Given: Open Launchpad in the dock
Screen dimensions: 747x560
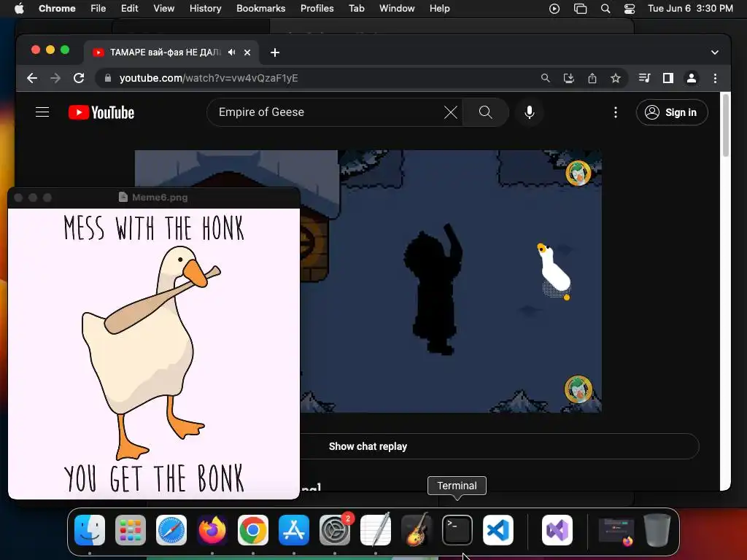Looking at the screenshot, I should 131,530.
